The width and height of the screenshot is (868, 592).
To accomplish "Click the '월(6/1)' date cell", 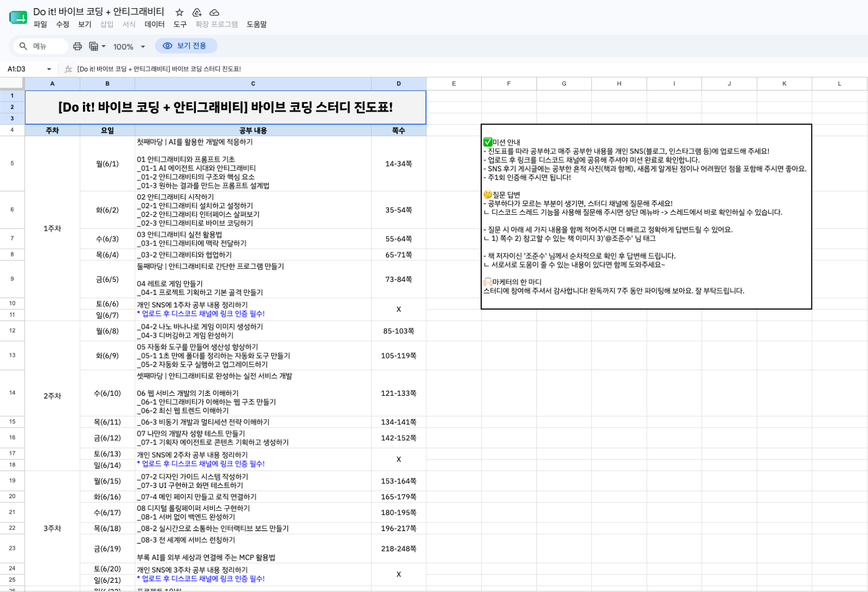I will tap(107, 164).
